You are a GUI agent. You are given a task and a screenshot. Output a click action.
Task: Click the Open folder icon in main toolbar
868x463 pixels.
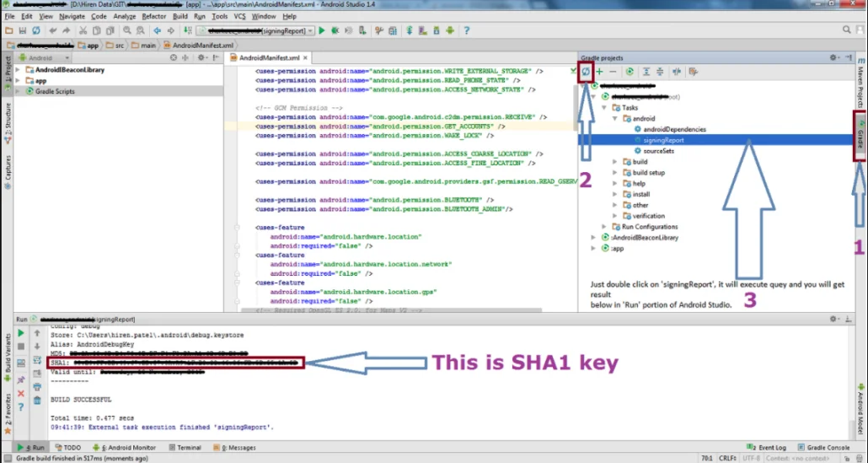9,30
